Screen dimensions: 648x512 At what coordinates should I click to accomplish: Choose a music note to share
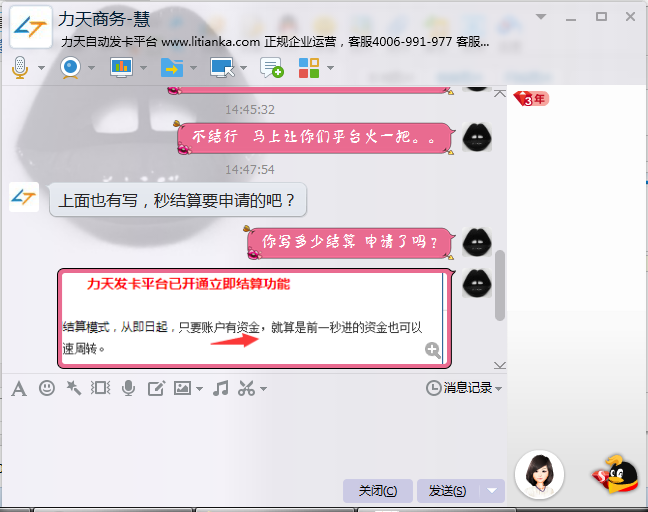point(221,388)
